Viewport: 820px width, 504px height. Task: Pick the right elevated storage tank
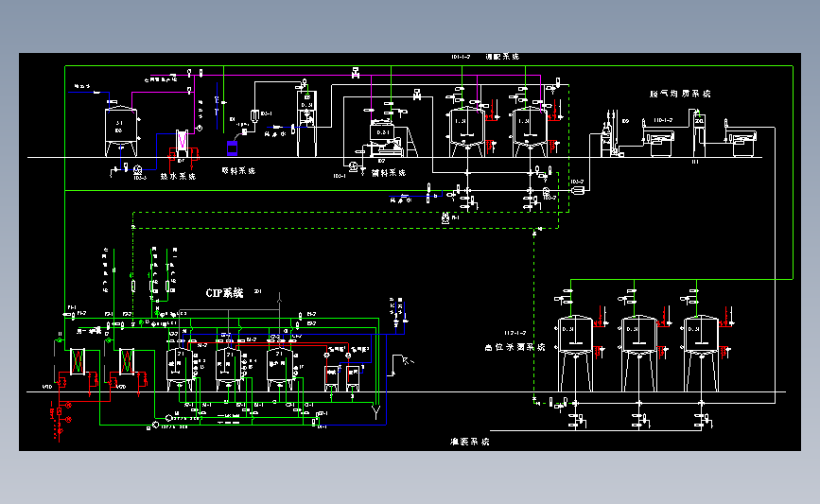701,353
